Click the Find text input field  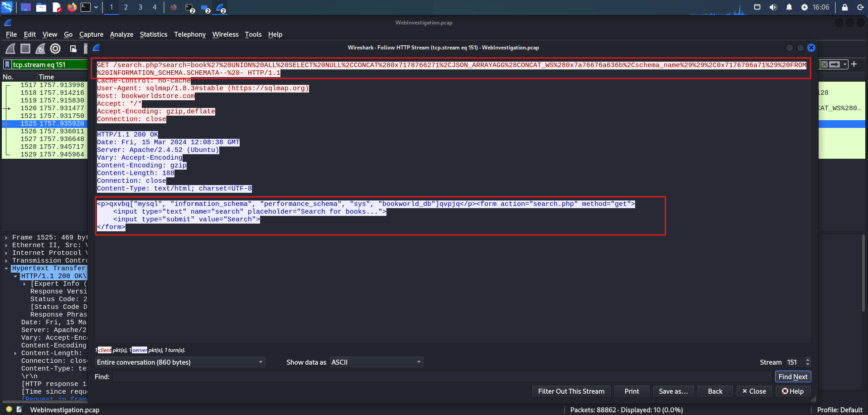[442, 376]
